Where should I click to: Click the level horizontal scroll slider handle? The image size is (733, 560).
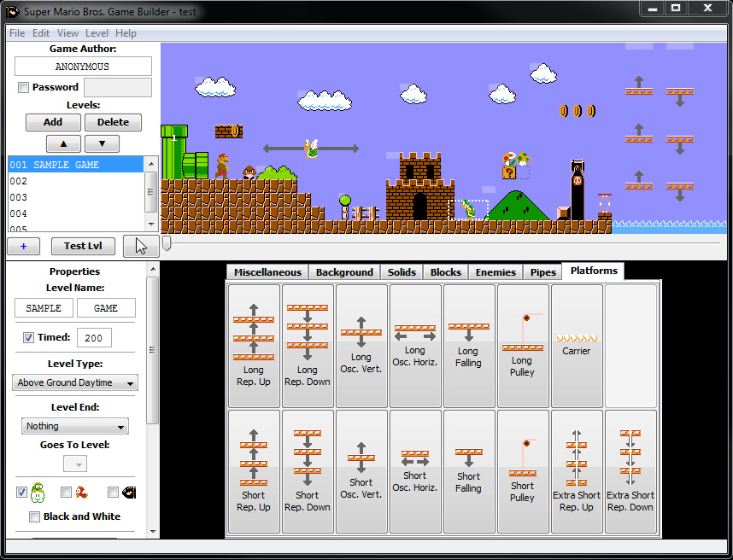[167, 243]
